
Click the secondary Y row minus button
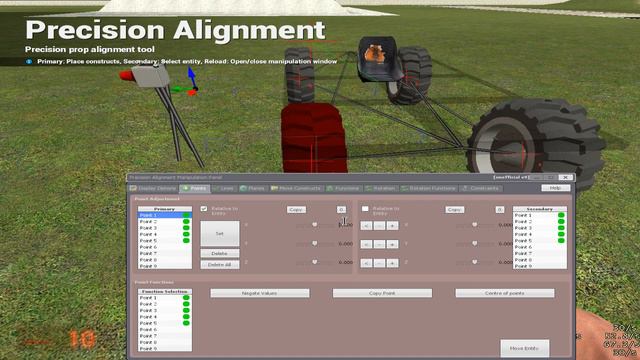pos(379,244)
